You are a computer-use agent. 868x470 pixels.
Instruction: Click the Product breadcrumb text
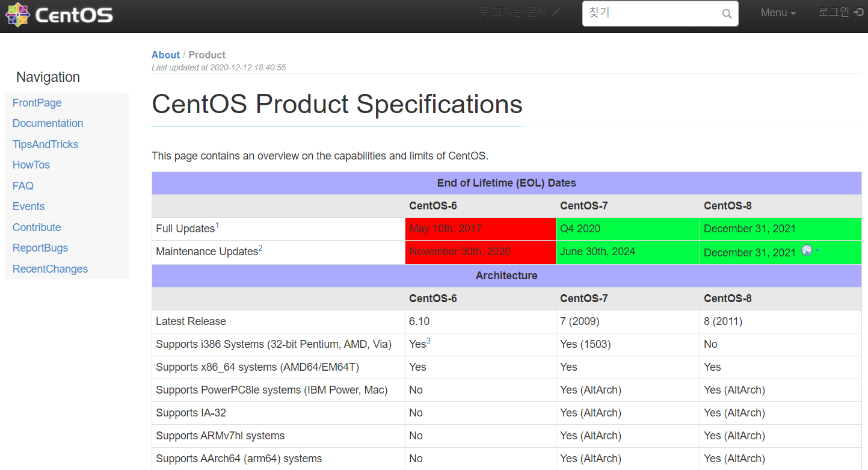pyautogui.click(x=207, y=55)
